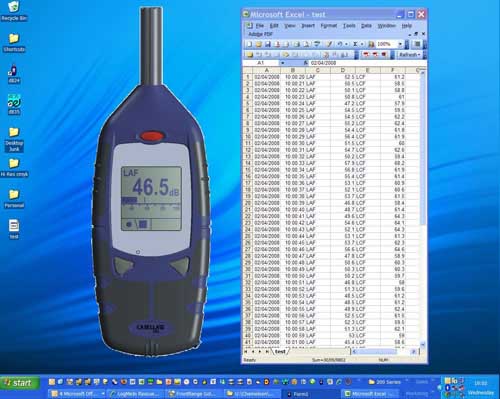
Task: Open the Help menu in Excel
Action: click(407, 26)
